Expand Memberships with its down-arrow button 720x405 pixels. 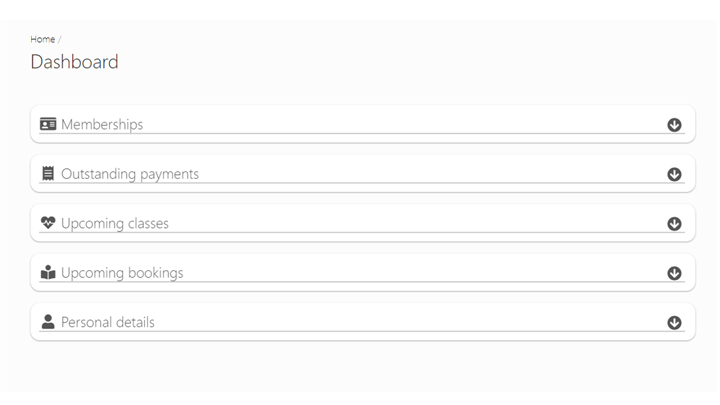[674, 125]
